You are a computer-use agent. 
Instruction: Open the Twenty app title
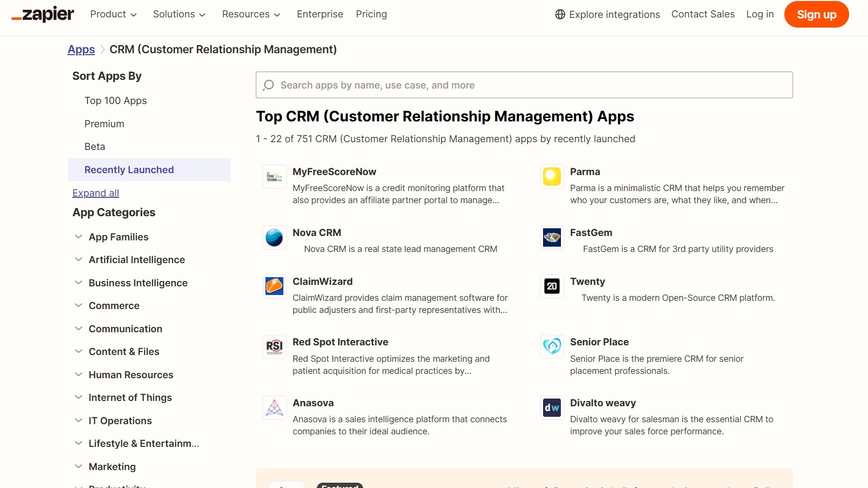[588, 281]
